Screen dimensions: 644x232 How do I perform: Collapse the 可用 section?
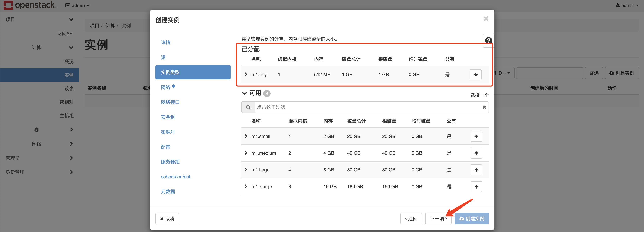point(244,93)
